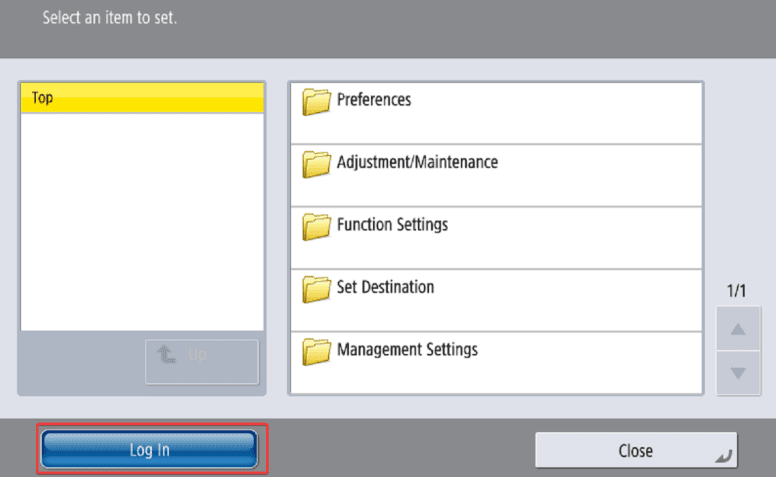776x477 pixels.
Task: Choose the Set Destination text label
Action: 385,287
